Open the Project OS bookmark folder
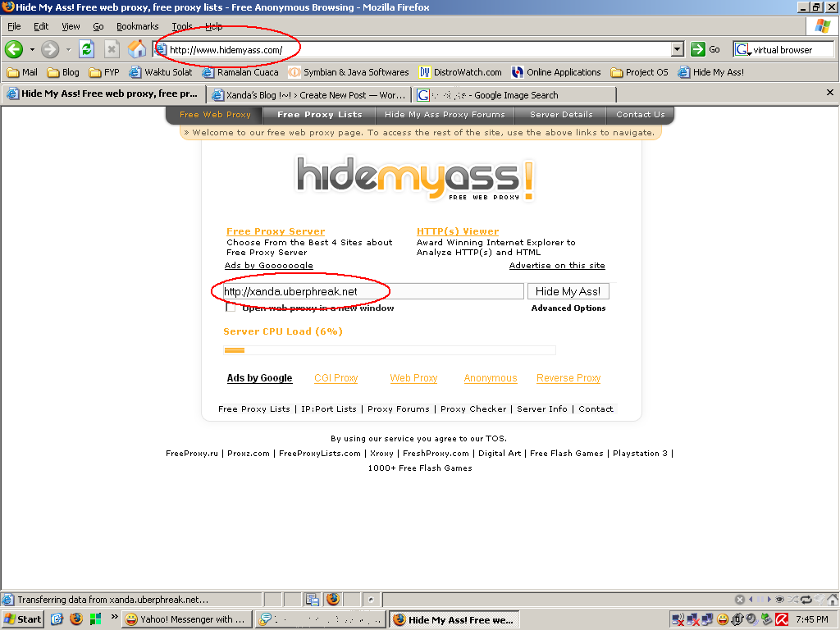 [x=640, y=72]
